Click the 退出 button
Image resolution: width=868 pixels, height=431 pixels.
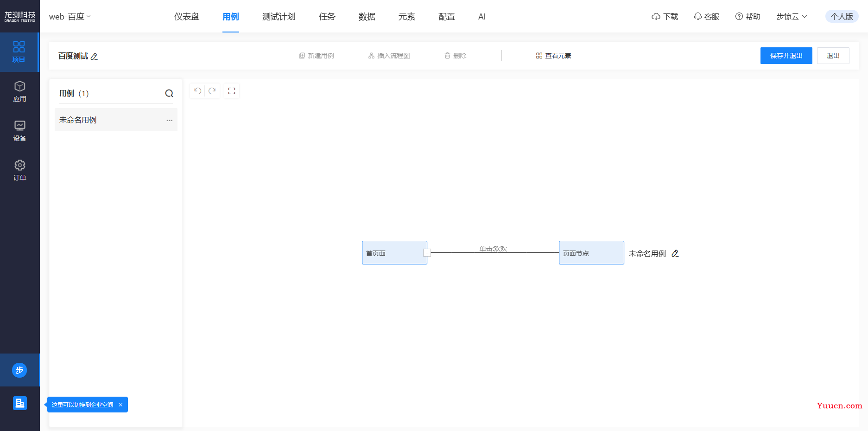[x=833, y=56]
